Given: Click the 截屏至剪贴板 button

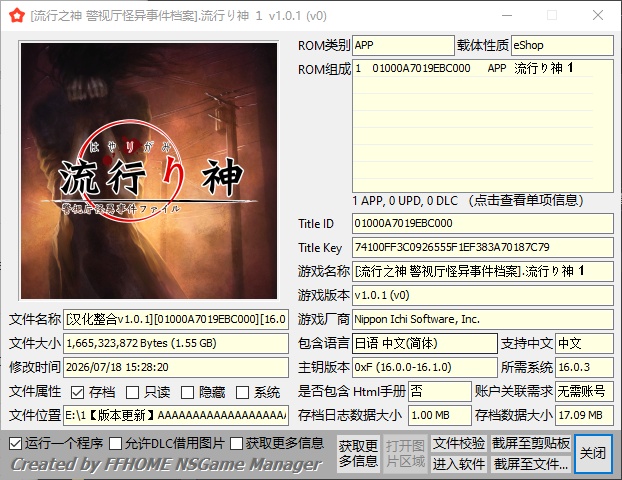Looking at the screenshot, I should click(x=531, y=444).
